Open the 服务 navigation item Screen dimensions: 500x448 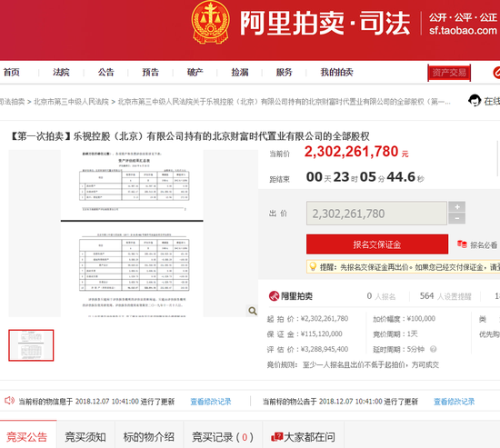coord(285,73)
